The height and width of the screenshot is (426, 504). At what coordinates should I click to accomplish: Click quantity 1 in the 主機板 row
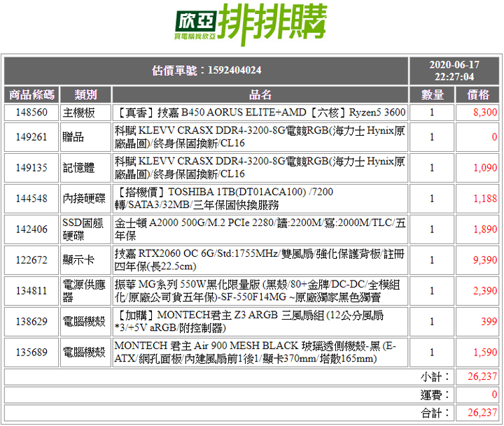point(432,113)
